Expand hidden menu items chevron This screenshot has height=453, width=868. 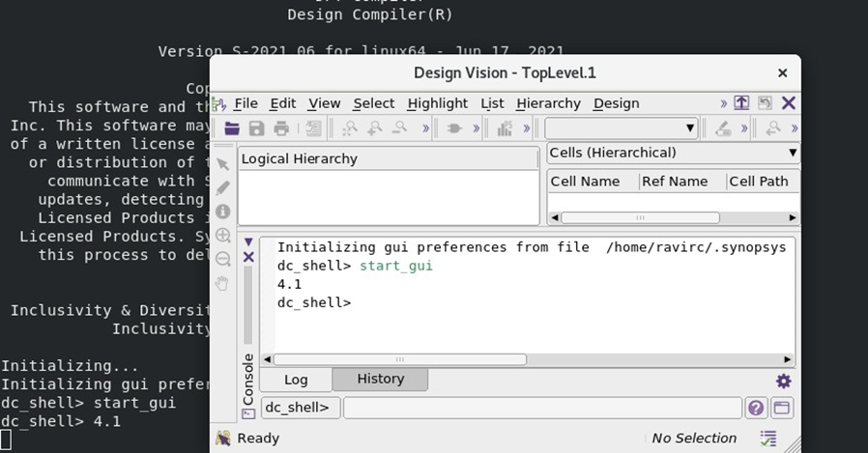pos(723,103)
